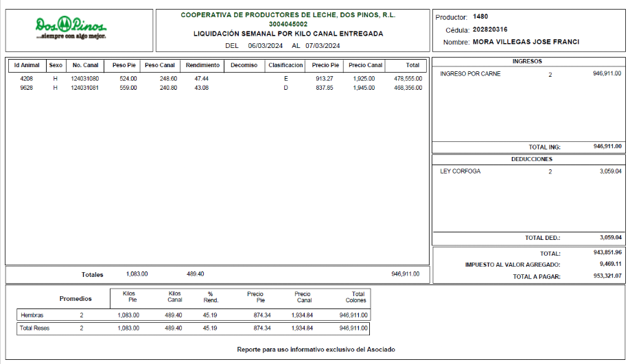630x364 pixels.
Task: Click animal Id 4208 in the table
Action: [26, 79]
